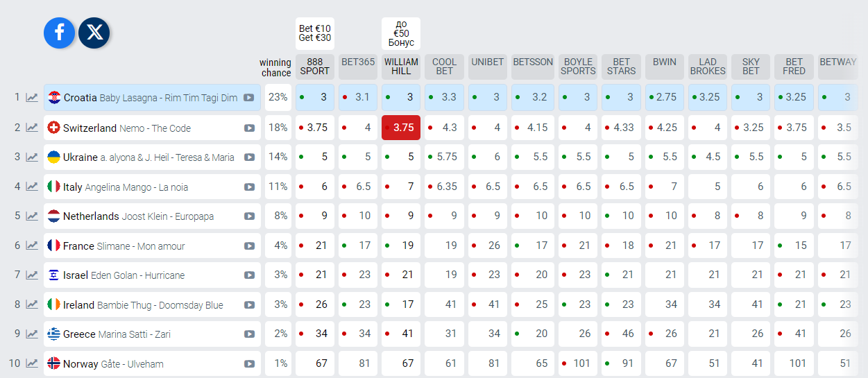The image size is (868, 378).
Task: Play the Netherlands Europapa video
Action: pyautogui.click(x=249, y=216)
